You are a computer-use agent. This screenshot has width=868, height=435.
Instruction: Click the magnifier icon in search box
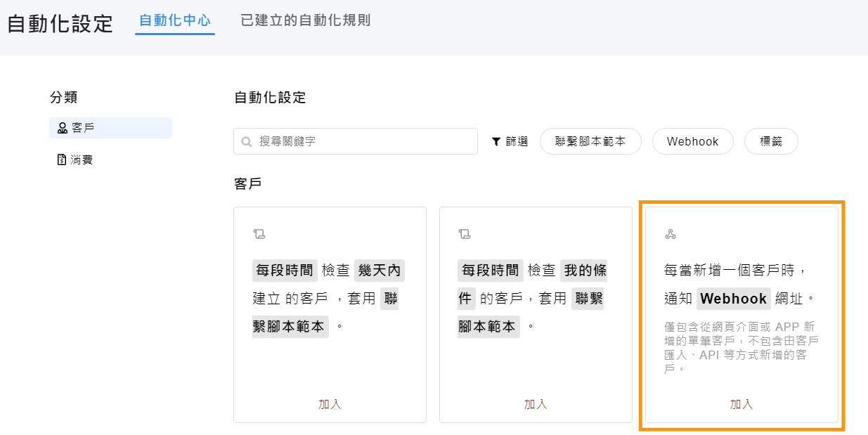(247, 141)
